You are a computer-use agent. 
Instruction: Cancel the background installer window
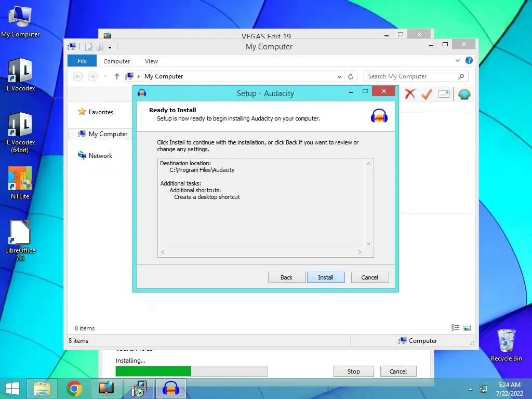(398, 371)
